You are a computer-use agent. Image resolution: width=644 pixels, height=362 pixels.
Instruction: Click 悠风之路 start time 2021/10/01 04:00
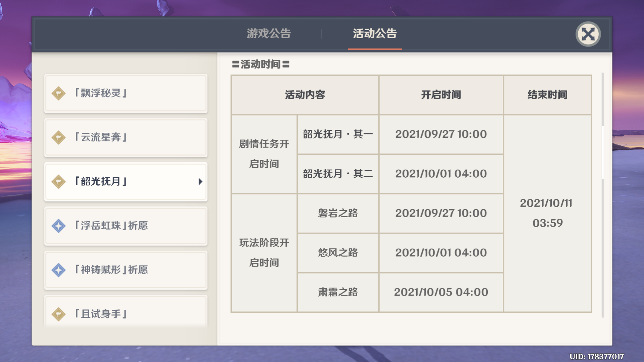click(441, 253)
